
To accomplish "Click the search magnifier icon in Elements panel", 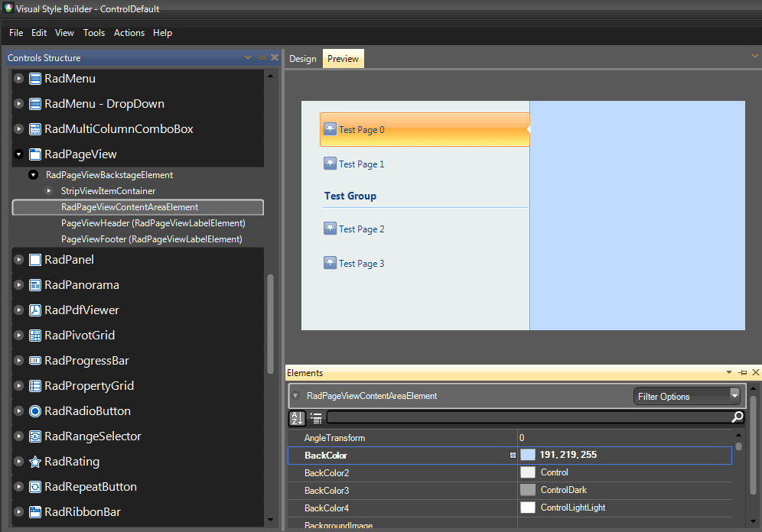I will [x=736, y=418].
